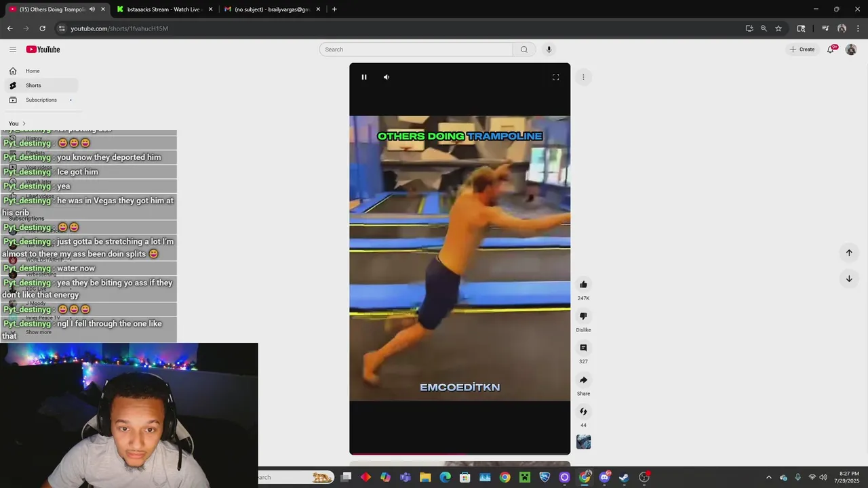The width and height of the screenshot is (868, 488).
Task: Click the Create button
Action: pyautogui.click(x=802, y=49)
